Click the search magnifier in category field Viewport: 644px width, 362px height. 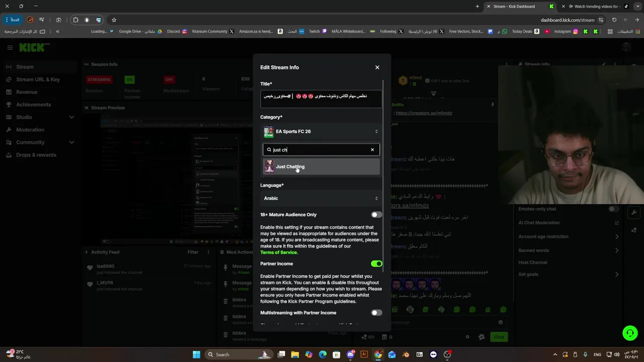click(x=269, y=150)
